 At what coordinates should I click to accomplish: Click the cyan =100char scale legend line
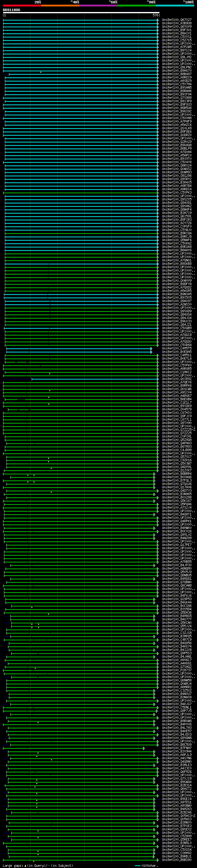[137, 866]
